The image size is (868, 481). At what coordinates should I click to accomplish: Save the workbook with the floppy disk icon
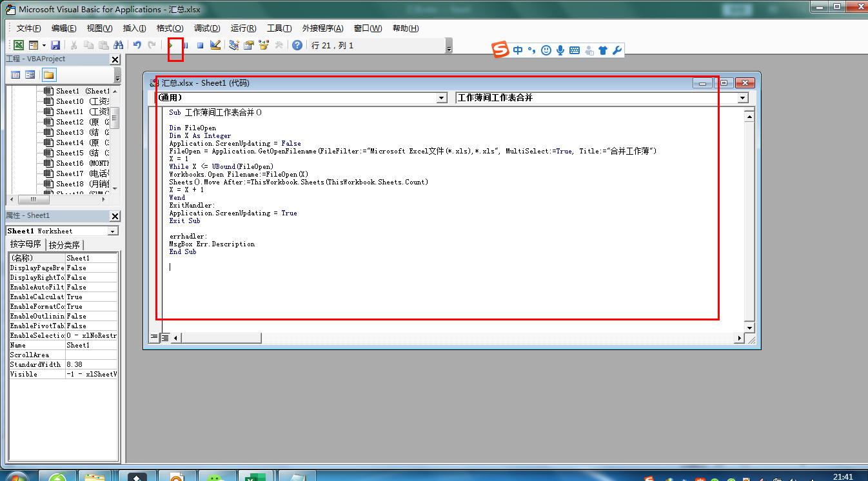pos(55,45)
